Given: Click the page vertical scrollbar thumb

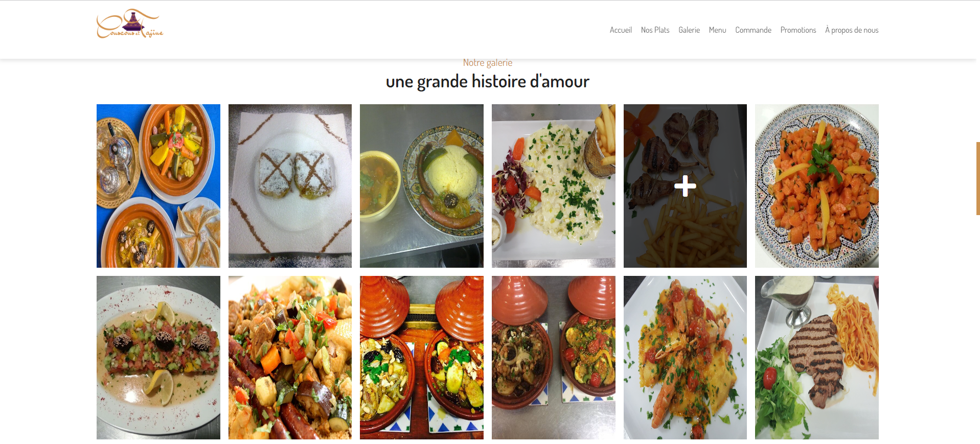Looking at the screenshot, I should (x=978, y=178).
